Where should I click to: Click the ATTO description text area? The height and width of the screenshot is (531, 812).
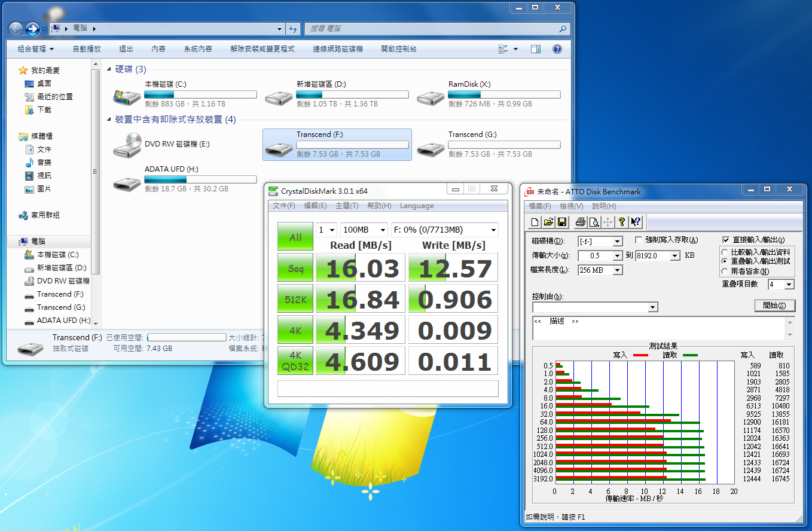pyautogui.click(x=660, y=328)
